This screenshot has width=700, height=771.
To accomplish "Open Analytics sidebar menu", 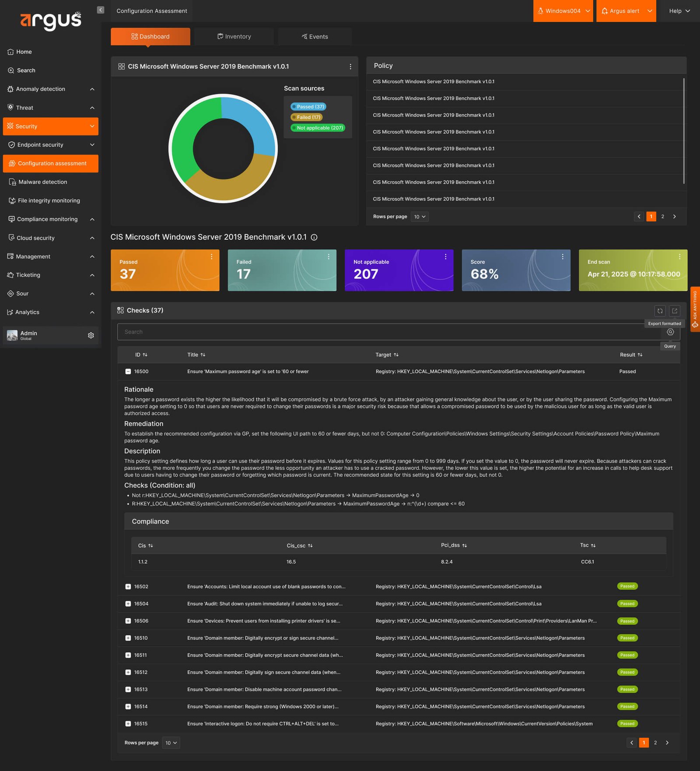I will (x=51, y=312).
